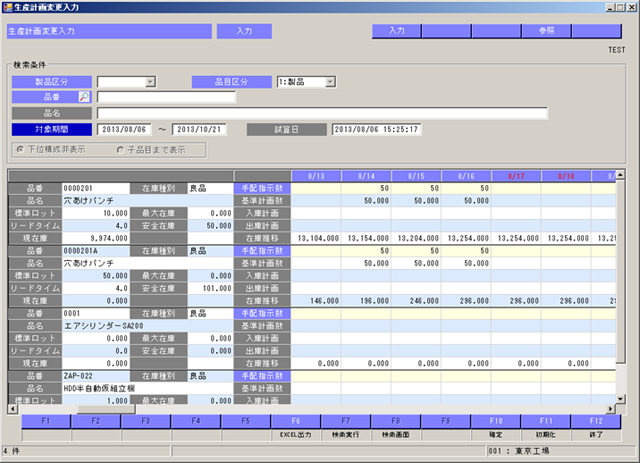Click the 在庫推移 value 146.000
The height and width of the screenshot is (463, 640).
[316, 301]
